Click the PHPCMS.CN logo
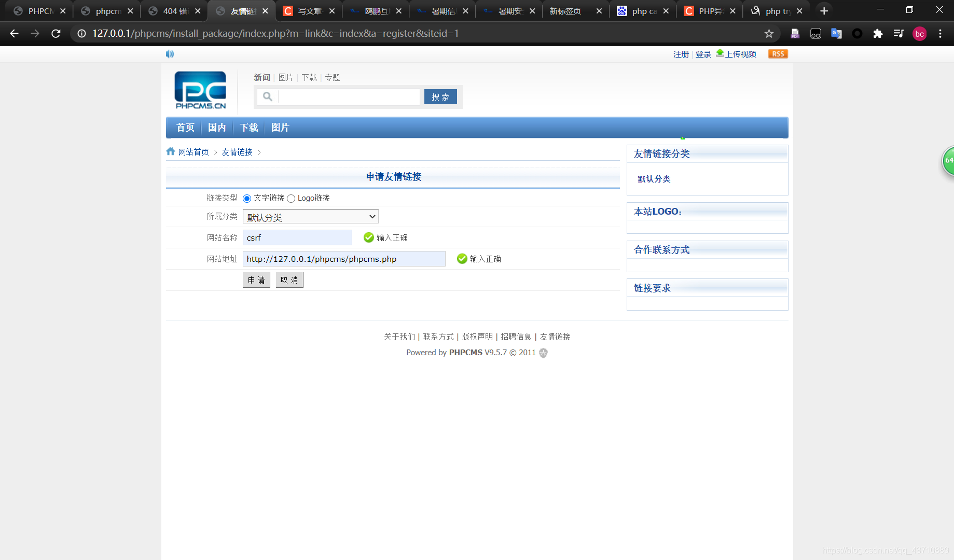This screenshot has height=560, width=954. [x=200, y=90]
